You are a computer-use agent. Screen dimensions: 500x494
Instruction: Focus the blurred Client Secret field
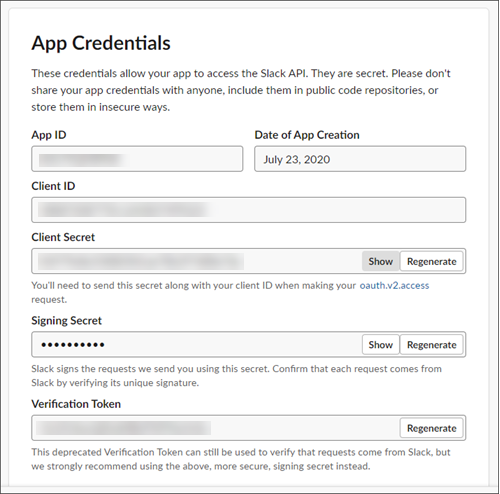197,261
